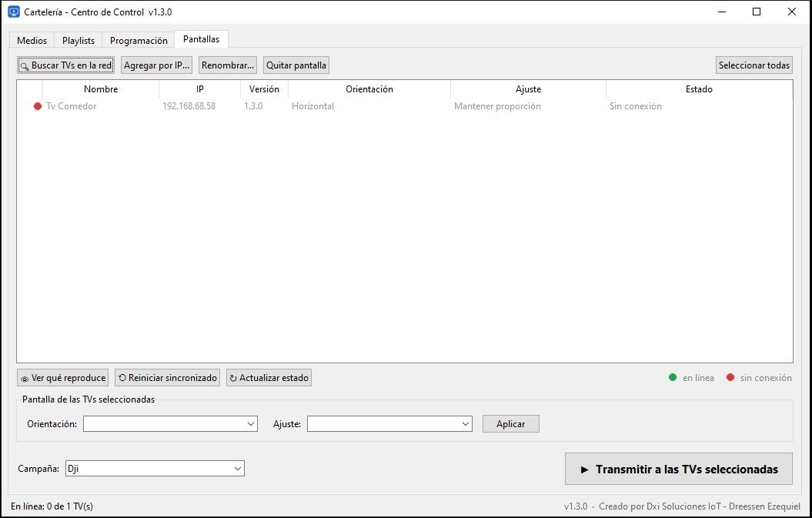Refresh with Actualizar estado button
This screenshot has width=812, height=518.
point(269,378)
